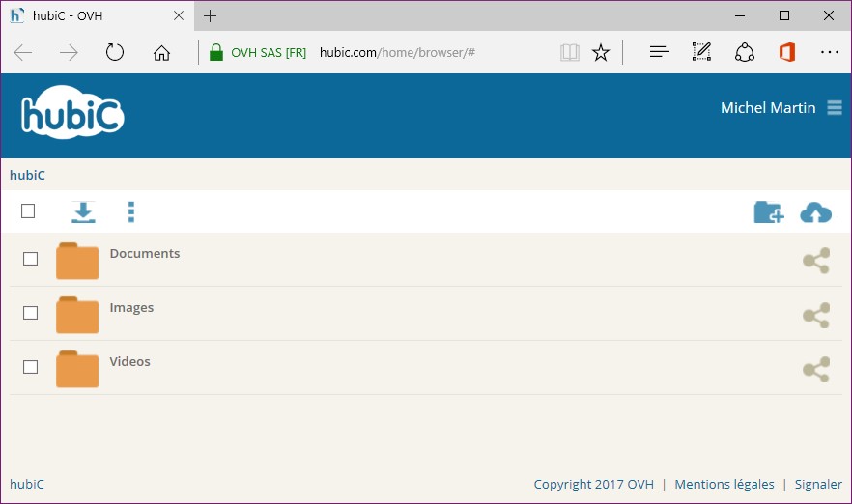
Task: Add page to favorites with star icon
Action: point(601,52)
